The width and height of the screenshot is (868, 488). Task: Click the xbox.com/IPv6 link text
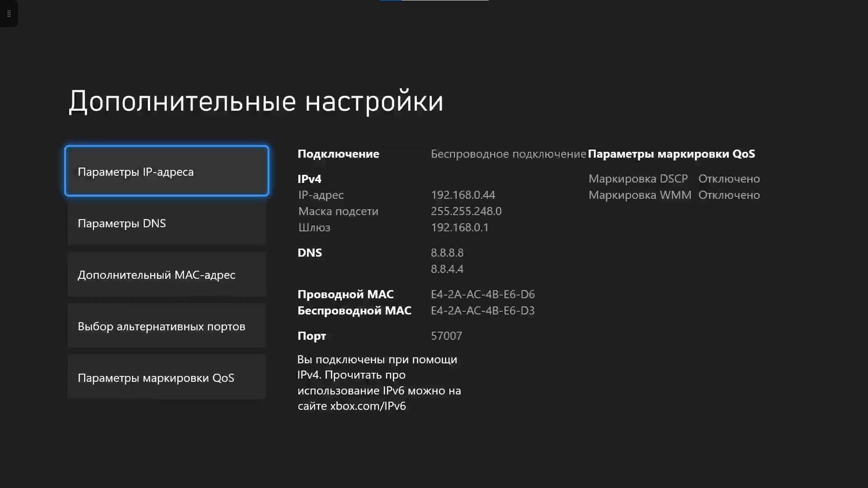368,406
